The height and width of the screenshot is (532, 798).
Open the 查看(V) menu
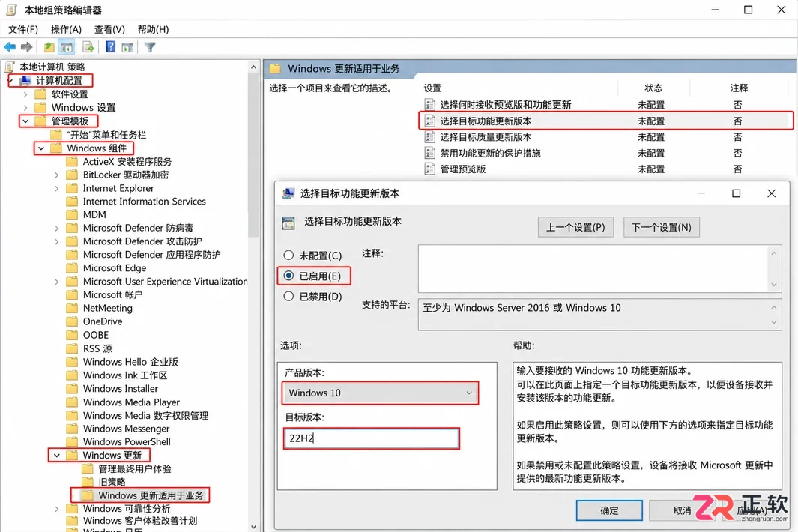109,29
